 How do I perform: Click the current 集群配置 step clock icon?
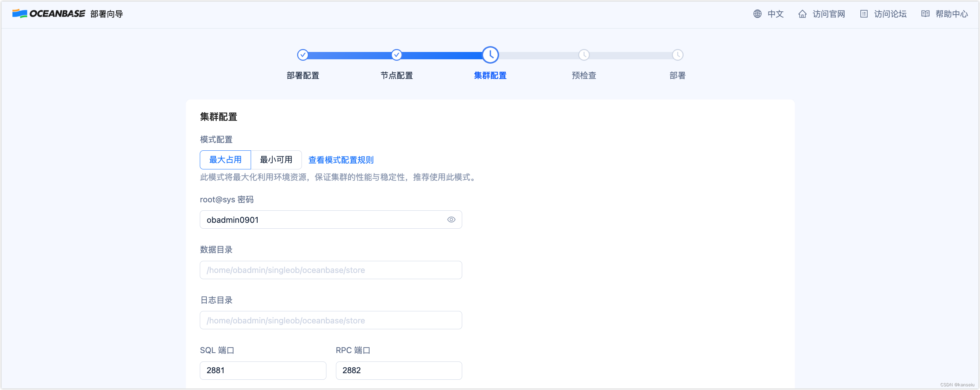(x=490, y=55)
